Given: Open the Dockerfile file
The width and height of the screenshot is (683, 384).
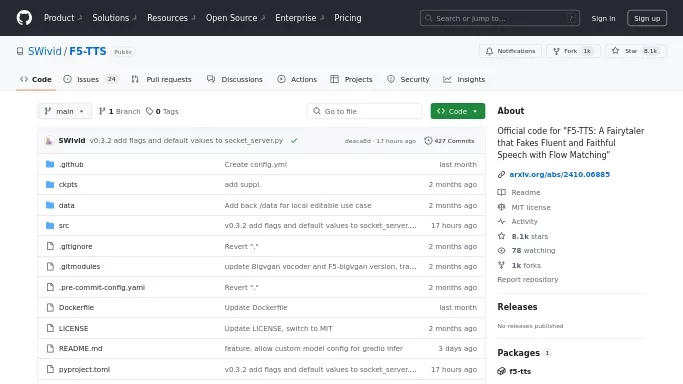Looking at the screenshot, I should point(76,307).
